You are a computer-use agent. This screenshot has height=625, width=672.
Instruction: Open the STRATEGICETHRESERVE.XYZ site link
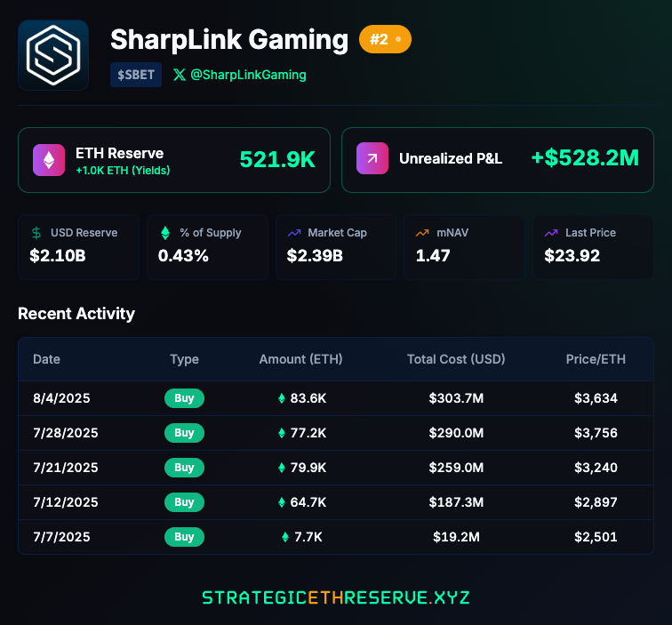(336, 597)
